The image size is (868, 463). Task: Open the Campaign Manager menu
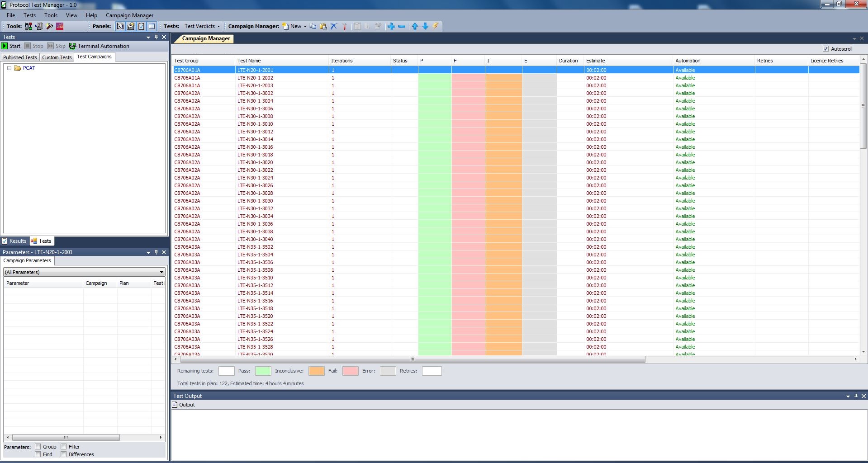[129, 15]
